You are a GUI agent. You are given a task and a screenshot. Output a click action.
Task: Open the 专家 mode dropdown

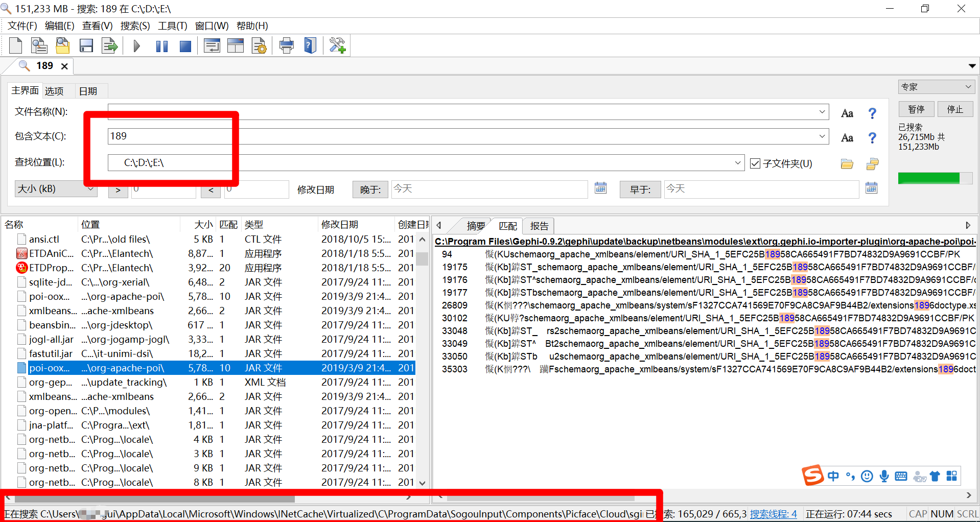tap(936, 87)
